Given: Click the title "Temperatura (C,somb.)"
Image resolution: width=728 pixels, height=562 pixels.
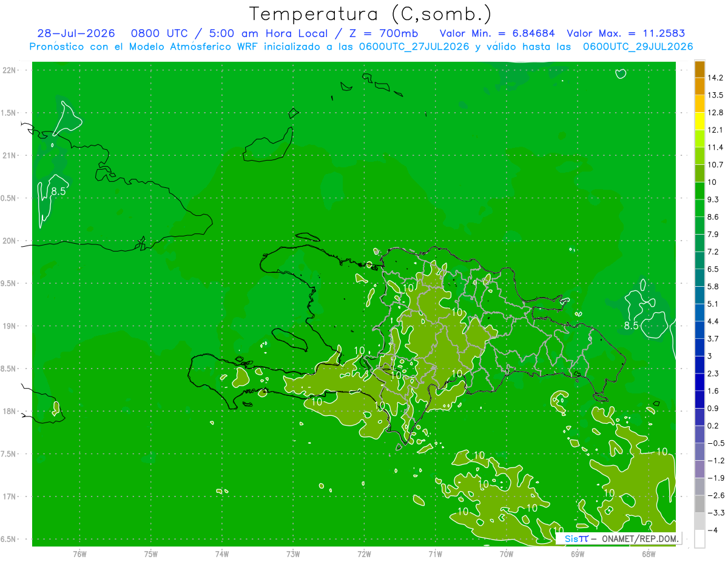Looking at the screenshot, I should click(370, 14).
